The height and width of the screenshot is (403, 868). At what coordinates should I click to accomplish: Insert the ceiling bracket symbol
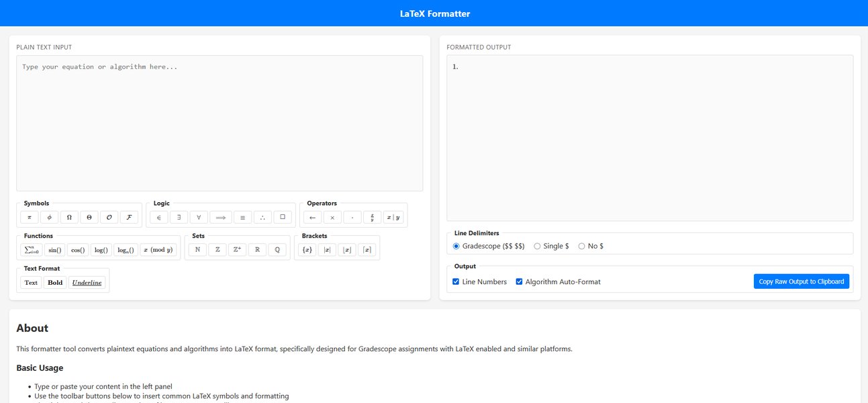coord(367,250)
